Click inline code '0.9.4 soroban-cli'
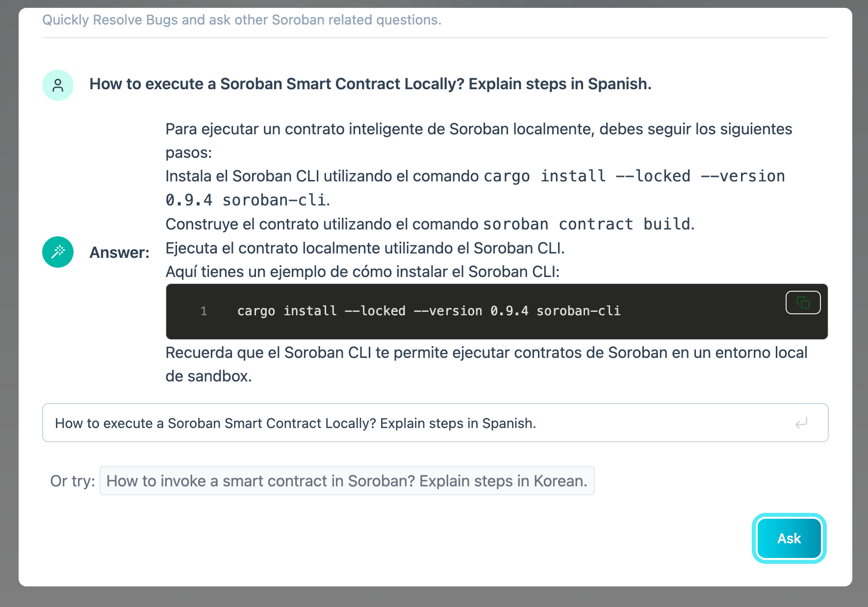The height and width of the screenshot is (607, 868). tap(246, 200)
